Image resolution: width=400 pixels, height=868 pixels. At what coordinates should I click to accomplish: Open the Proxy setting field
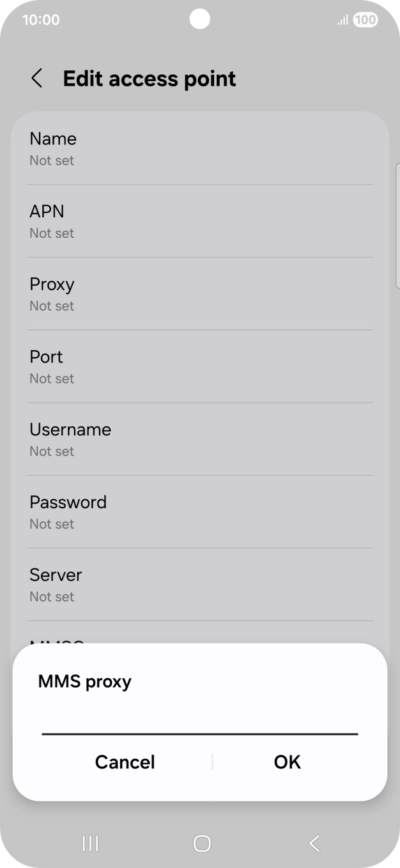coord(200,293)
